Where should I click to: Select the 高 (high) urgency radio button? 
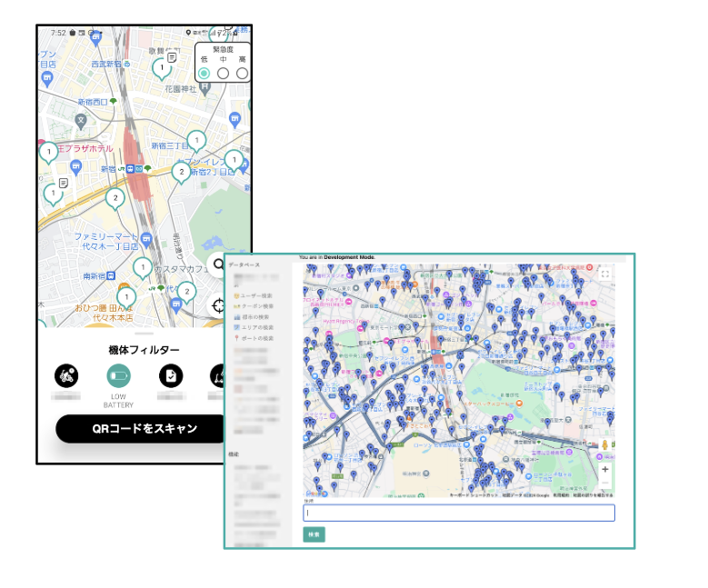242,73
